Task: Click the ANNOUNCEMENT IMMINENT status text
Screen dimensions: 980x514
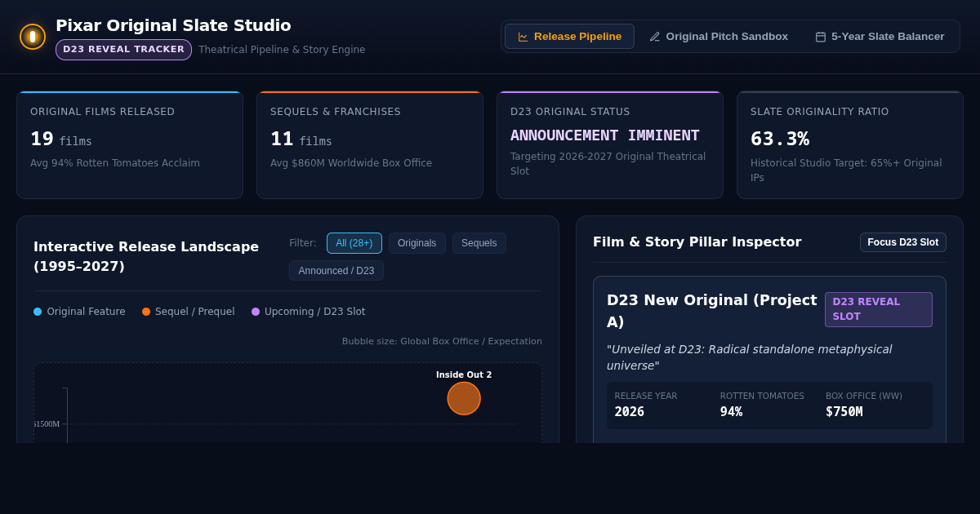Action: point(605,135)
